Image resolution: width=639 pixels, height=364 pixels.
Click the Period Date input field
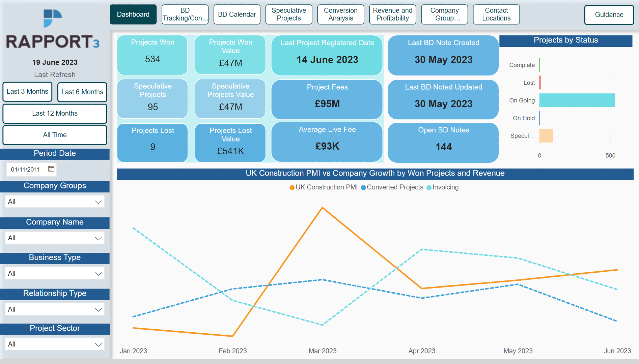tap(25, 170)
